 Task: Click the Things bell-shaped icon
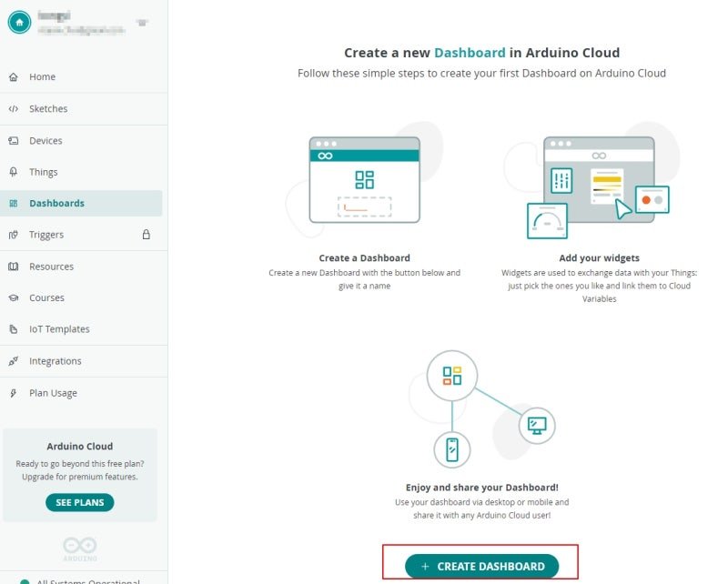point(14,172)
